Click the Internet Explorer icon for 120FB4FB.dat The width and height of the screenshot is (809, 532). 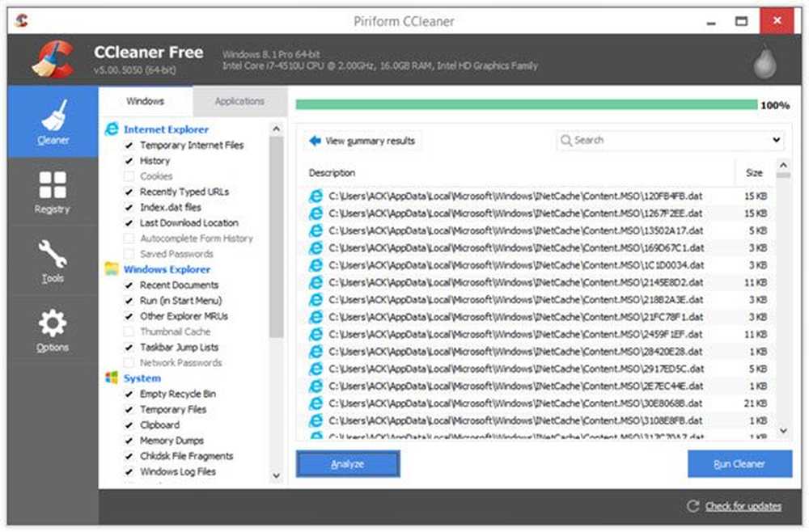315,196
